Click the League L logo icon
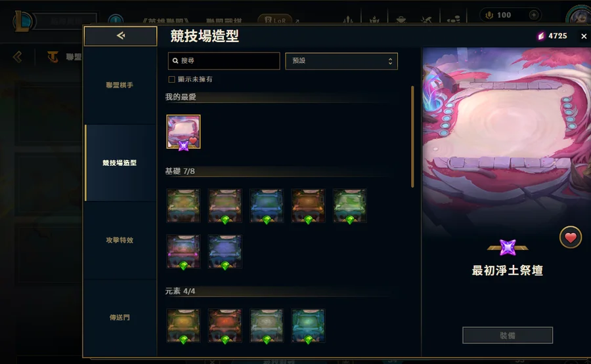This screenshot has width=591, height=364. [x=22, y=22]
